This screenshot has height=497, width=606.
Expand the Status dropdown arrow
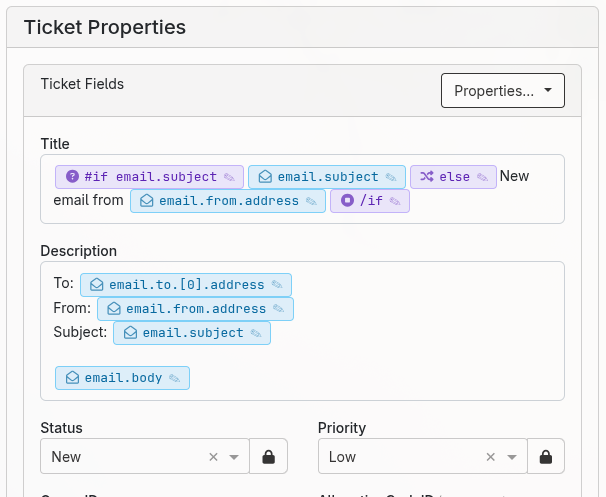click(234, 457)
